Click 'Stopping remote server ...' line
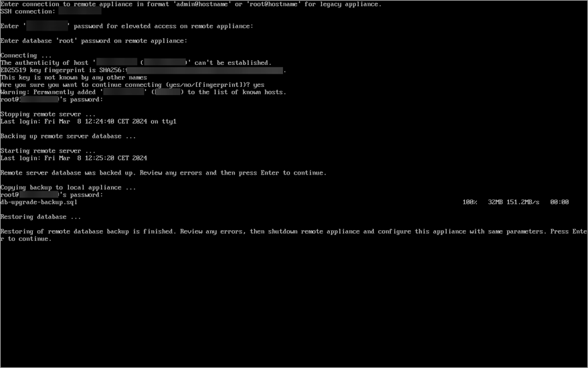 coord(48,114)
